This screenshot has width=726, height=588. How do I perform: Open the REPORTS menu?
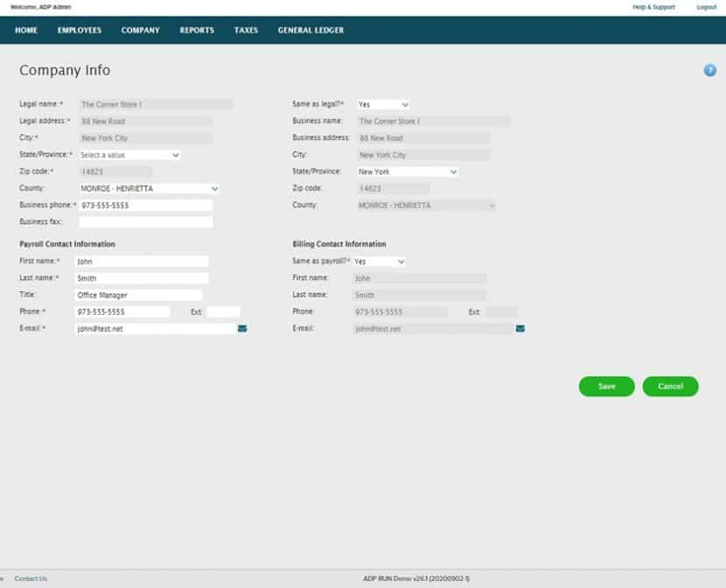[x=196, y=30]
